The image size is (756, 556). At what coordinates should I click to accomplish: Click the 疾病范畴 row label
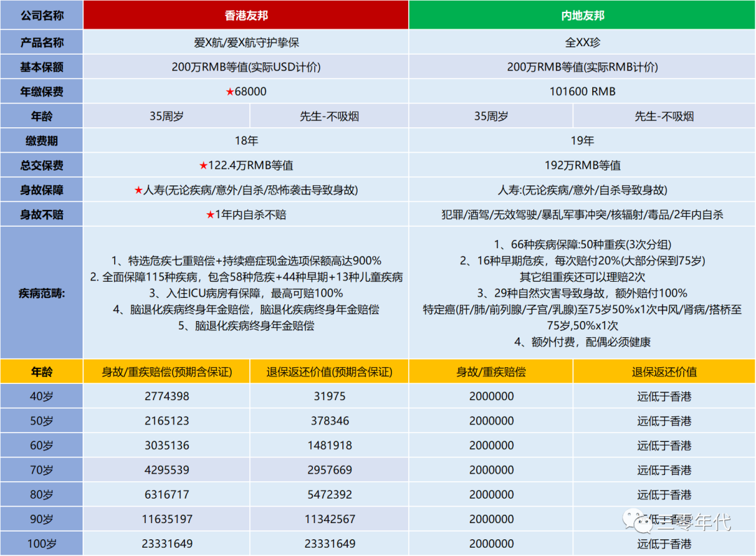coord(42,293)
